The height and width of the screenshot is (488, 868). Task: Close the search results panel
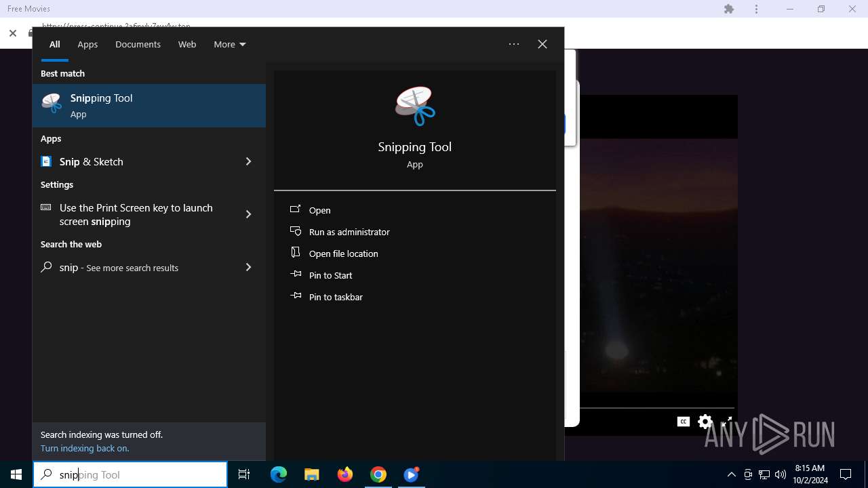542,44
